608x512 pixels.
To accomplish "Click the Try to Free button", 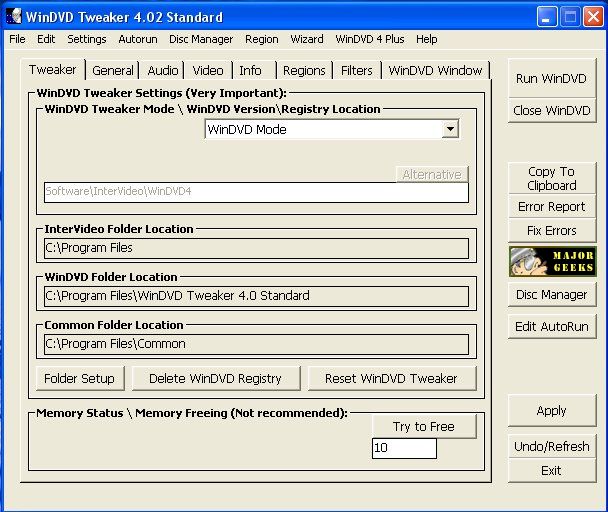I will click(x=424, y=426).
